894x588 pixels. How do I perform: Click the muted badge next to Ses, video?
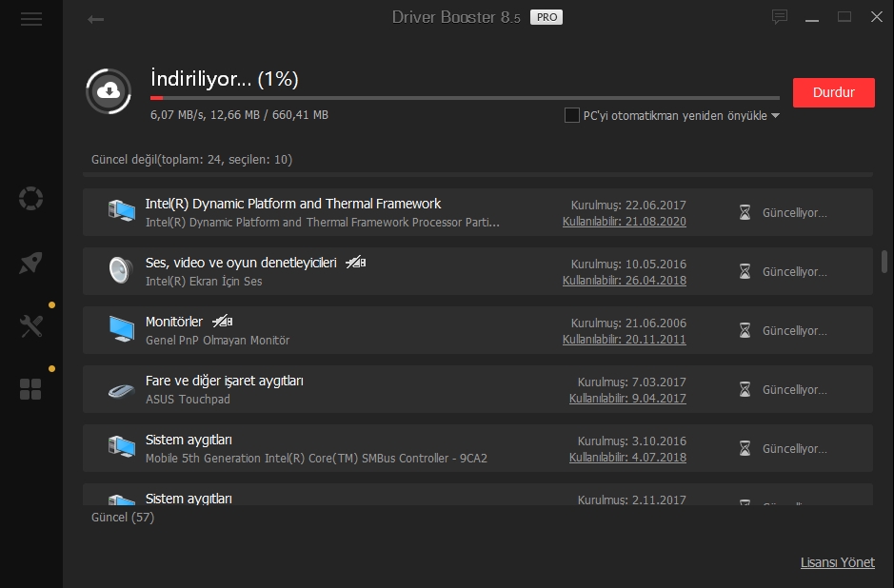[x=356, y=262]
